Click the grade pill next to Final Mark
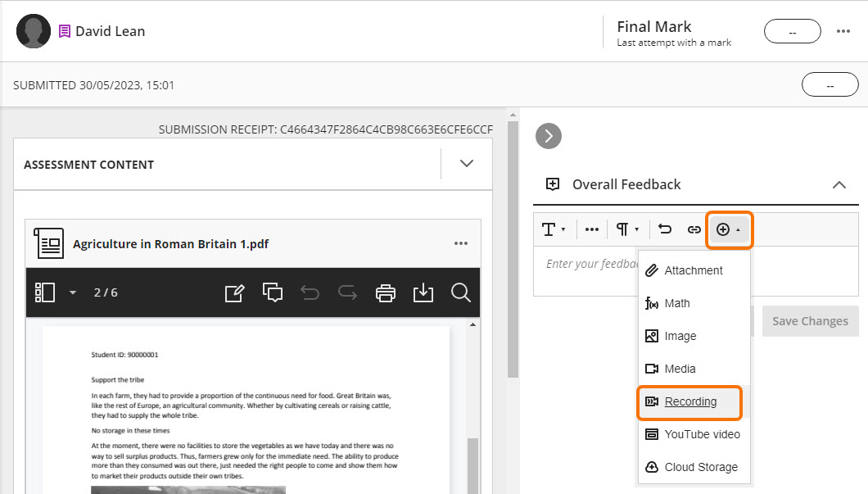This screenshot has width=868, height=494. (x=792, y=30)
